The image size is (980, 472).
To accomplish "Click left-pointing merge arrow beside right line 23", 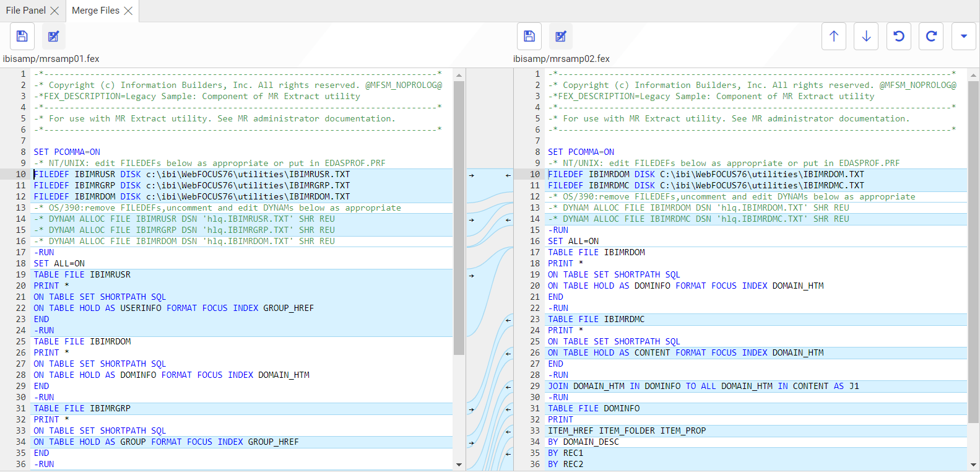I will pos(508,320).
